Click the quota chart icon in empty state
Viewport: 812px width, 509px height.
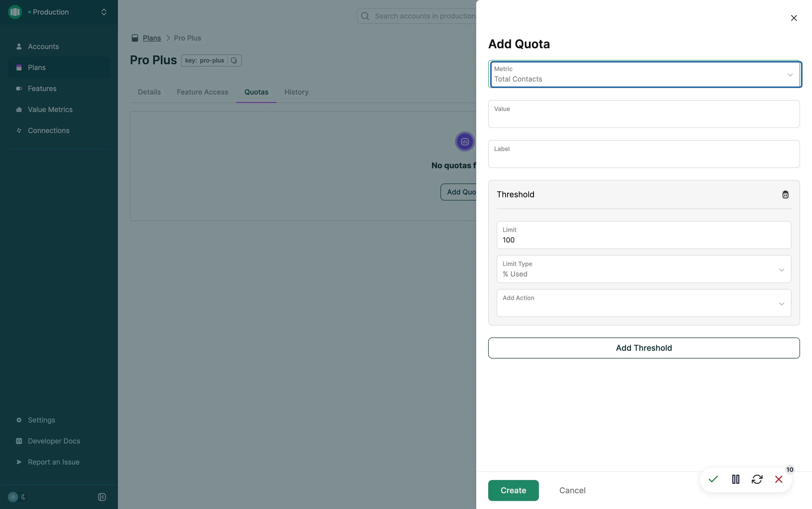click(464, 142)
